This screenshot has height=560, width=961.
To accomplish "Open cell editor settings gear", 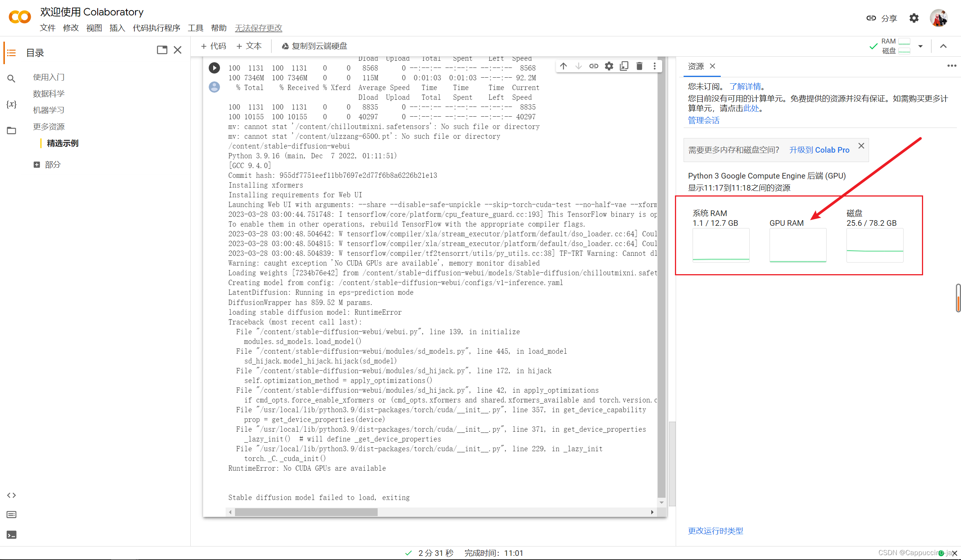I will (609, 66).
